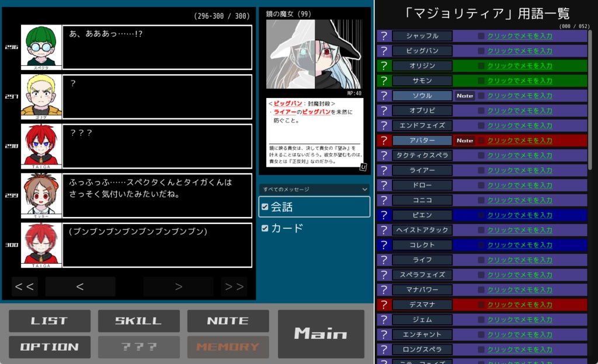Open the LIST menu
Image resolution: width=598 pixels, height=364 pixels.
[49, 320]
